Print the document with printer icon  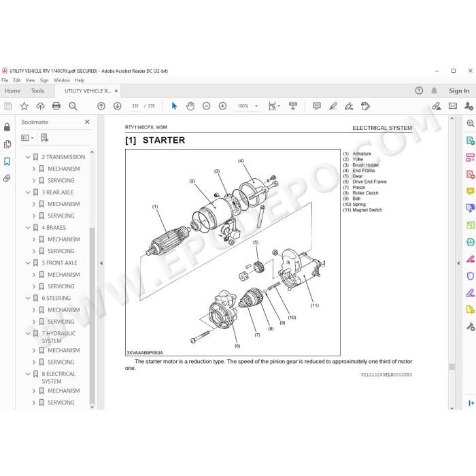point(56,106)
